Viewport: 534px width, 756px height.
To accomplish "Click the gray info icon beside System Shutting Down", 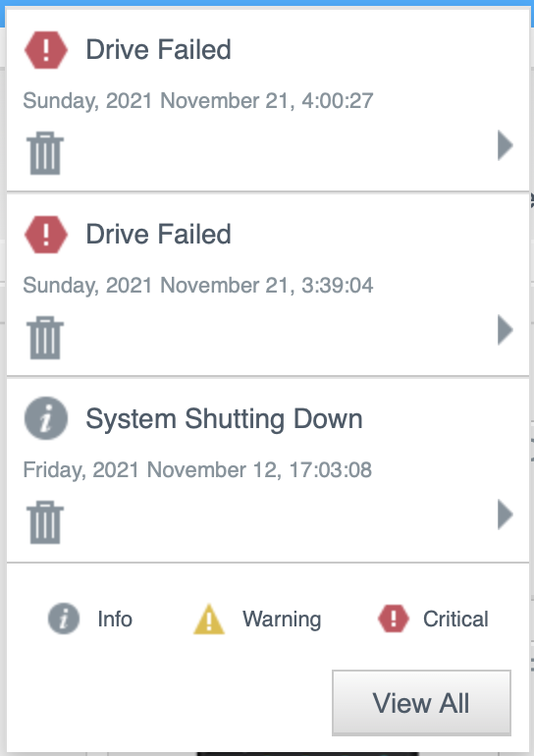I will (x=46, y=418).
